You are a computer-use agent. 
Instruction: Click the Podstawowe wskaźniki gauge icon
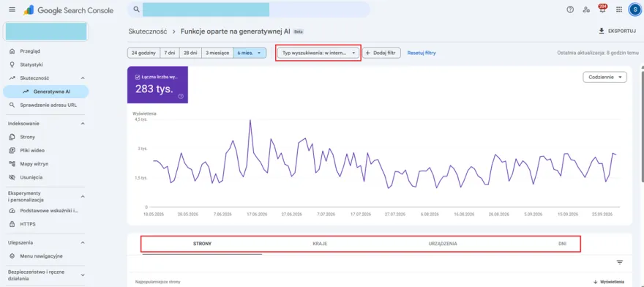pos(12,211)
